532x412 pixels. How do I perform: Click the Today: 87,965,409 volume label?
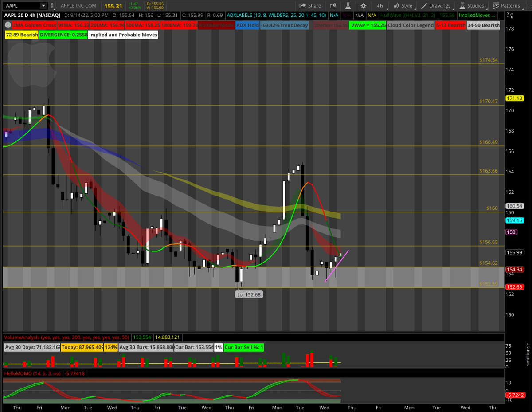tap(82, 347)
